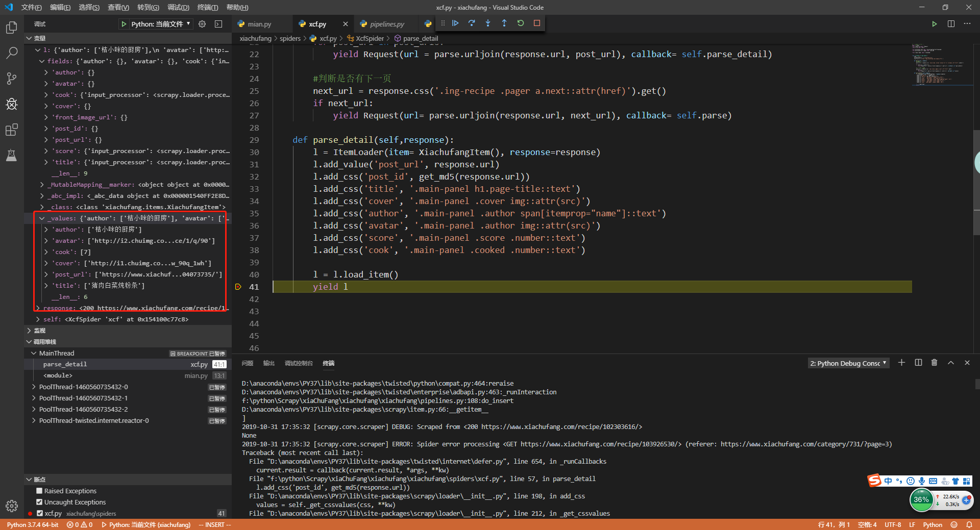
Task: Step out in debug toolbar
Action: point(504,23)
